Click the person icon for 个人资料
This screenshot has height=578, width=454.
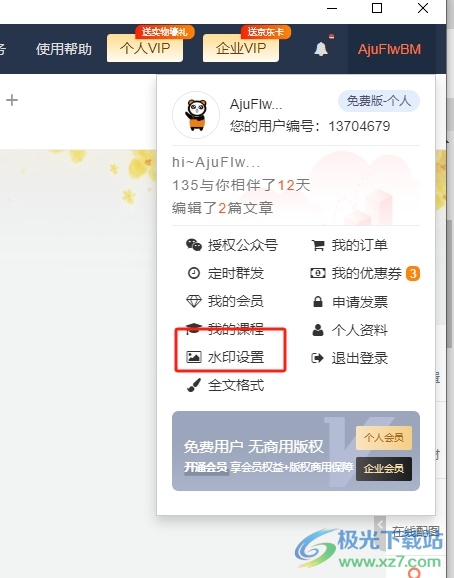coord(318,330)
